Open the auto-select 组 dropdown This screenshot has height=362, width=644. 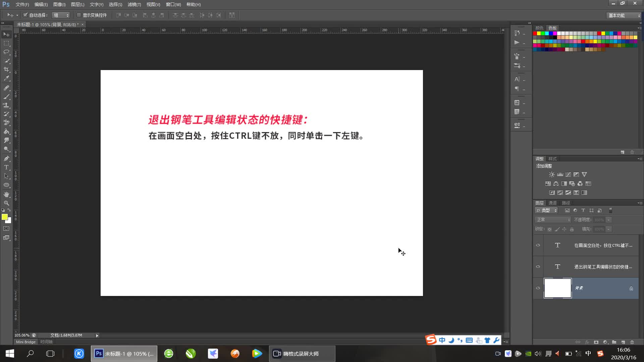[x=61, y=15]
